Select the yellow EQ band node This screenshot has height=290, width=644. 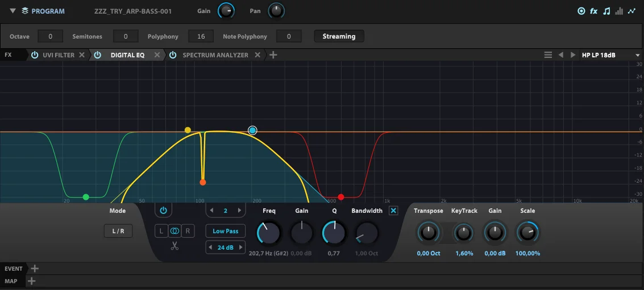(x=188, y=130)
